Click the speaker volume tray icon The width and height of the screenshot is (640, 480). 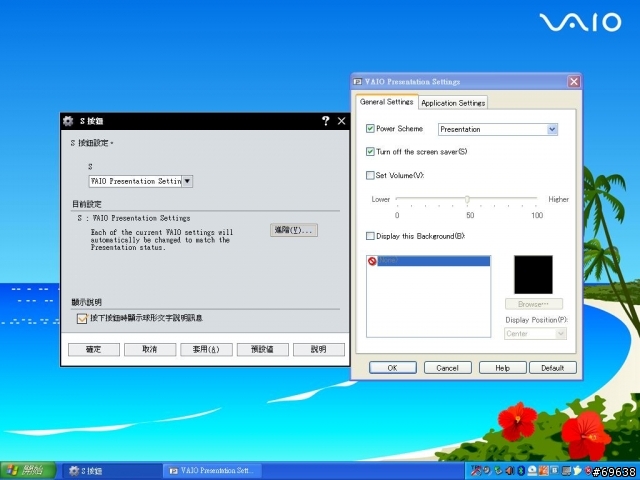[x=509, y=471]
